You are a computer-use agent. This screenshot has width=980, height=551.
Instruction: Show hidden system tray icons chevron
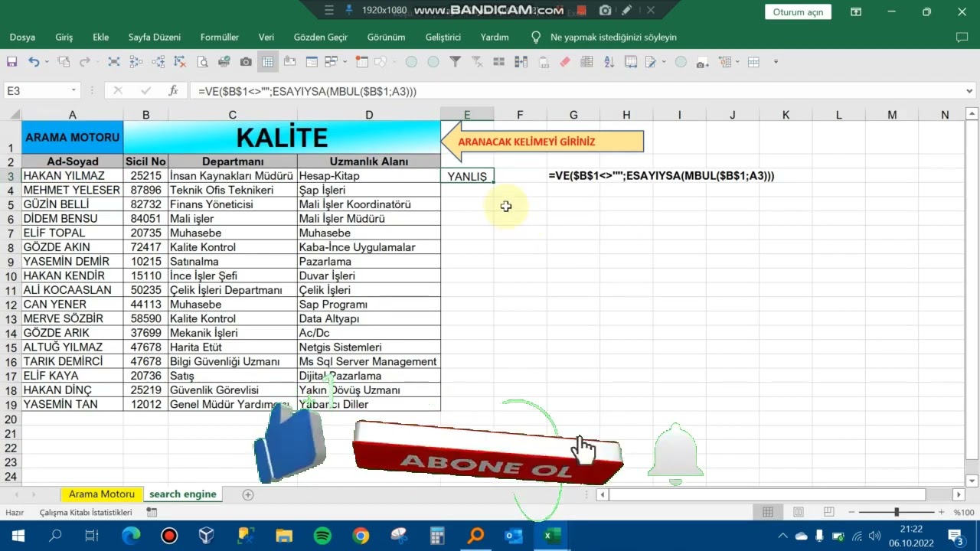782,536
